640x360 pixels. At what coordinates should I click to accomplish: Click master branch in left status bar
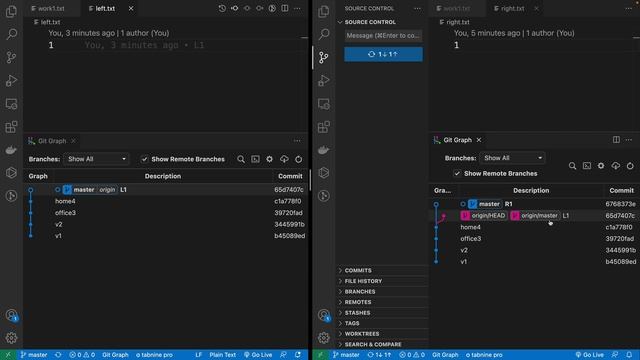point(34,355)
